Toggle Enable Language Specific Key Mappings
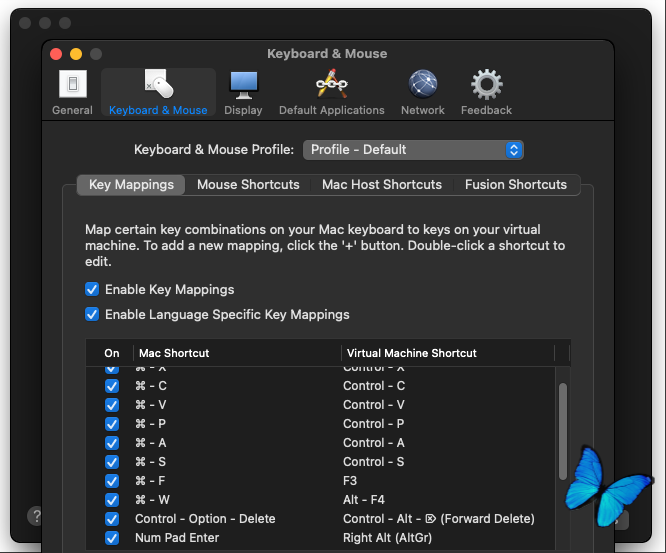The image size is (666, 553). pyautogui.click(x=93, y=315)
